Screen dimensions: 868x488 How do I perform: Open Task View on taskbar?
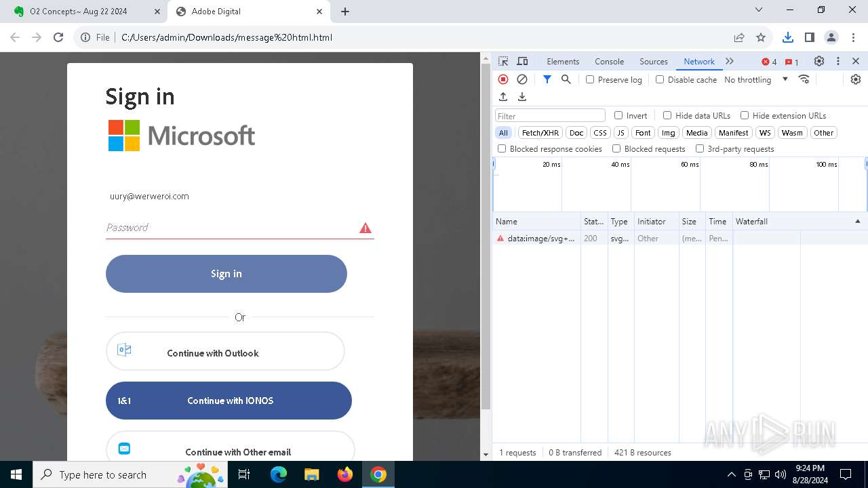pyautogui.click(x=245, y=474)
